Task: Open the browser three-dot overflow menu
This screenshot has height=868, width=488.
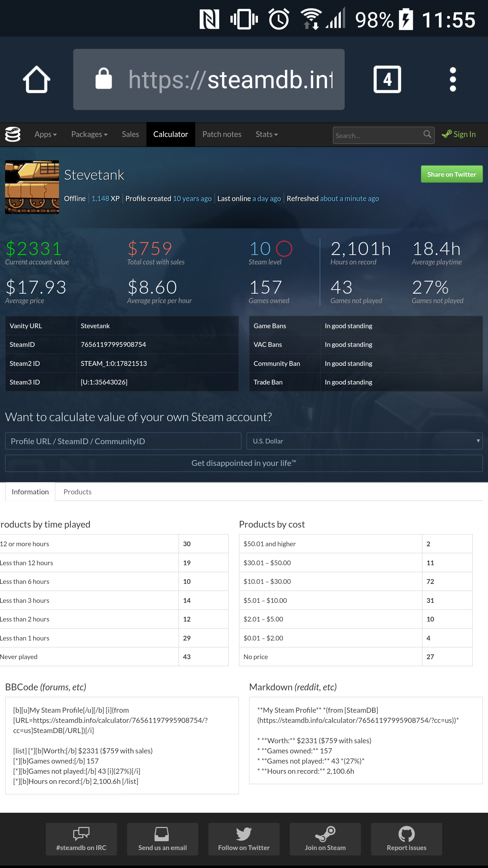Action: [453, 79]
